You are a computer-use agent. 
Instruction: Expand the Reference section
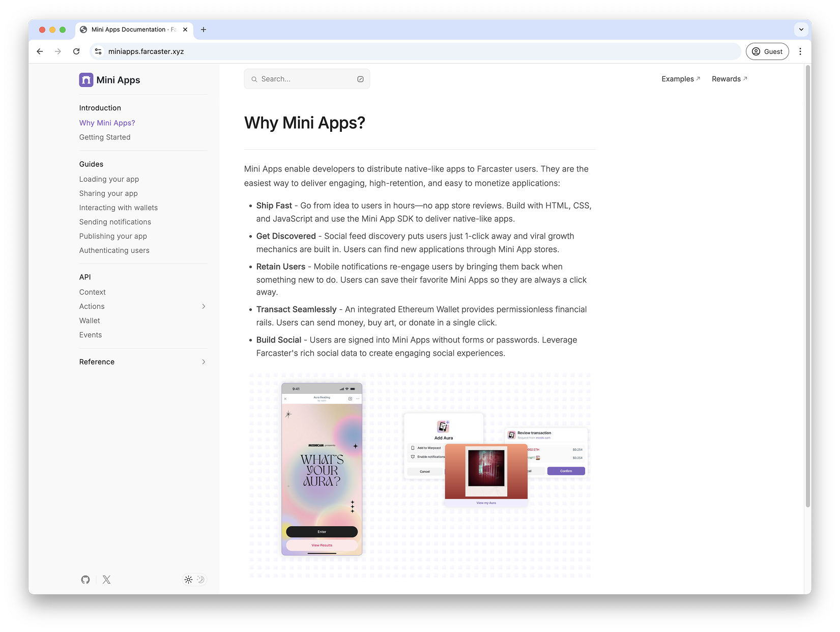203,362
